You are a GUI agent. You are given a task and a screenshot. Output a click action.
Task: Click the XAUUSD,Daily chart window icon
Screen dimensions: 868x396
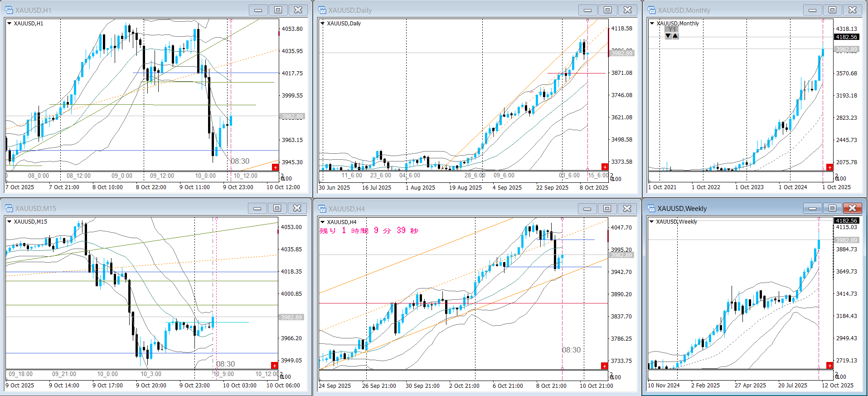click(x=322, y=10)
